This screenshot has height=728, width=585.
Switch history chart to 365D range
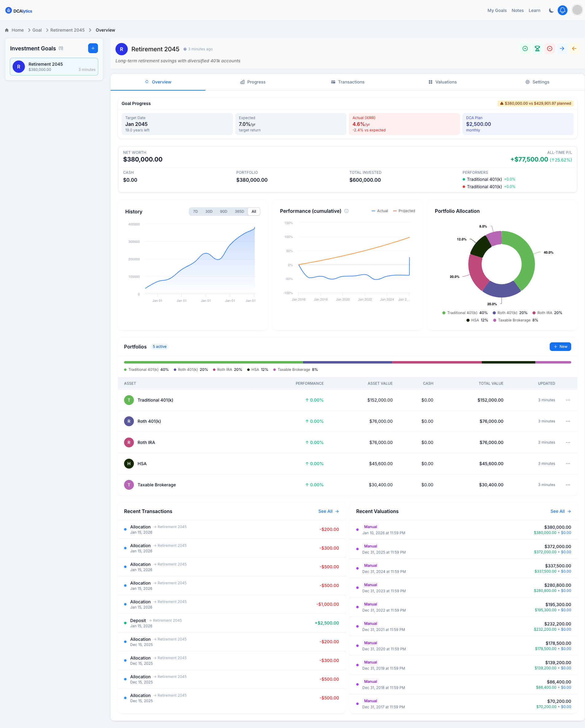point(240,211)
